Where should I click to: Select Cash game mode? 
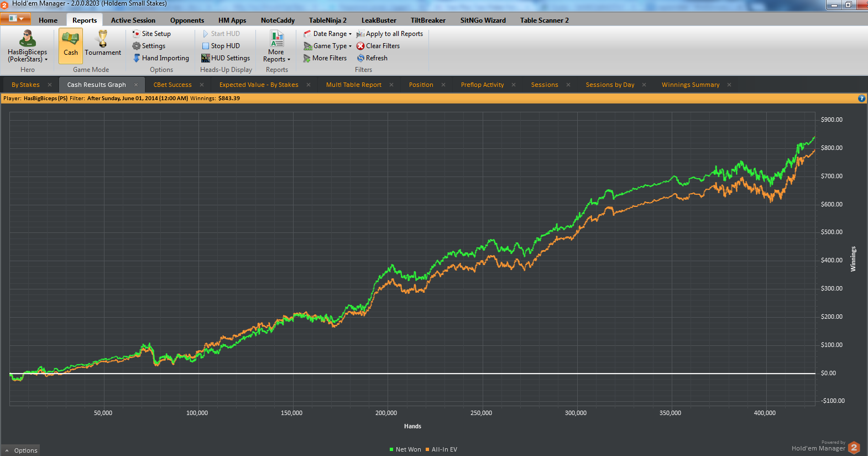coord(71,45)
